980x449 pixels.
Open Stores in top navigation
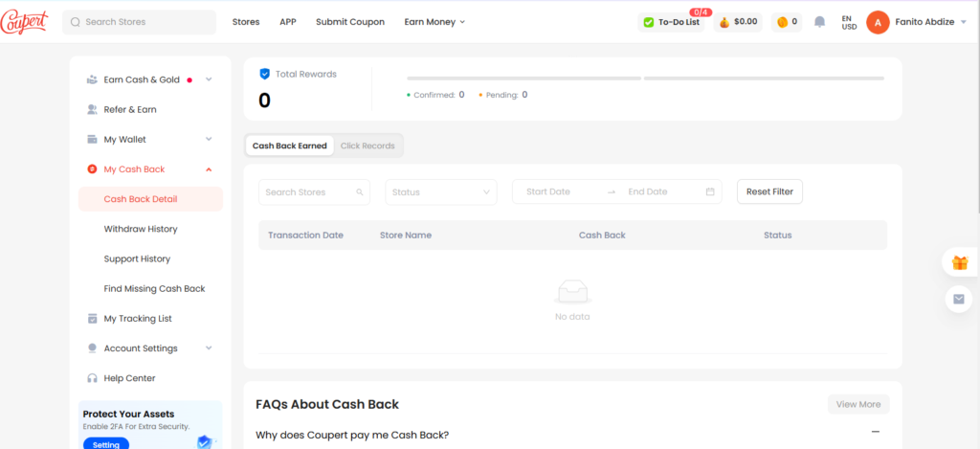pyautogui.click(x=246, y=22)
